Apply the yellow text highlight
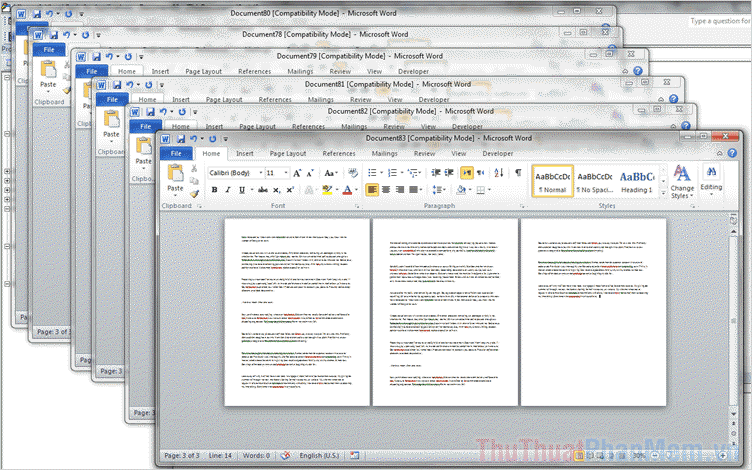This screenshot has height=470, width=752. (x=327, y=190)
